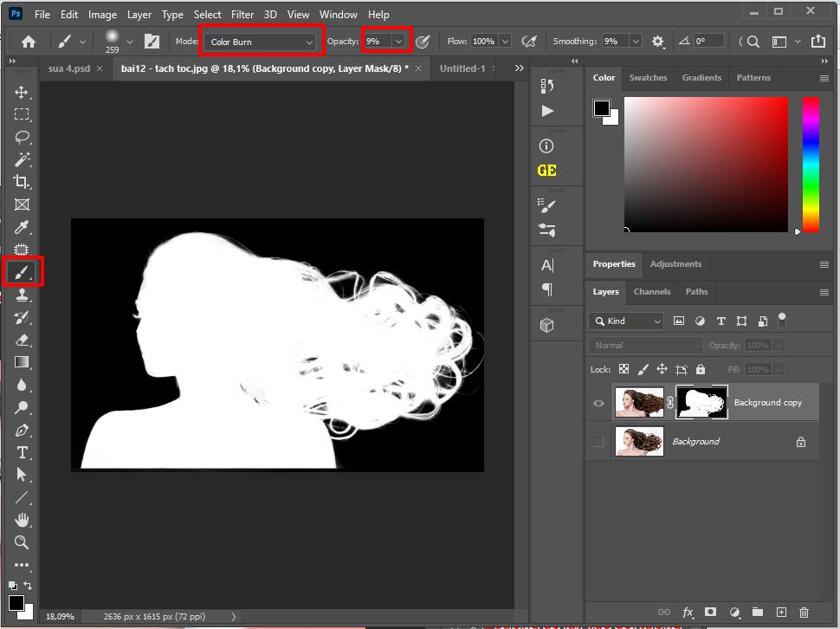
Task: Hide the Background copy layer
Action: point(598,402)
